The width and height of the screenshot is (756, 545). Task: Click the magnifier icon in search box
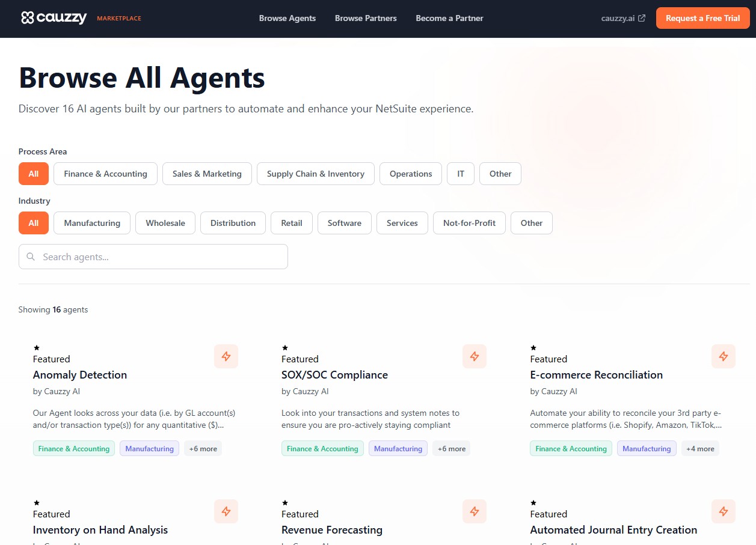(31, 257)
